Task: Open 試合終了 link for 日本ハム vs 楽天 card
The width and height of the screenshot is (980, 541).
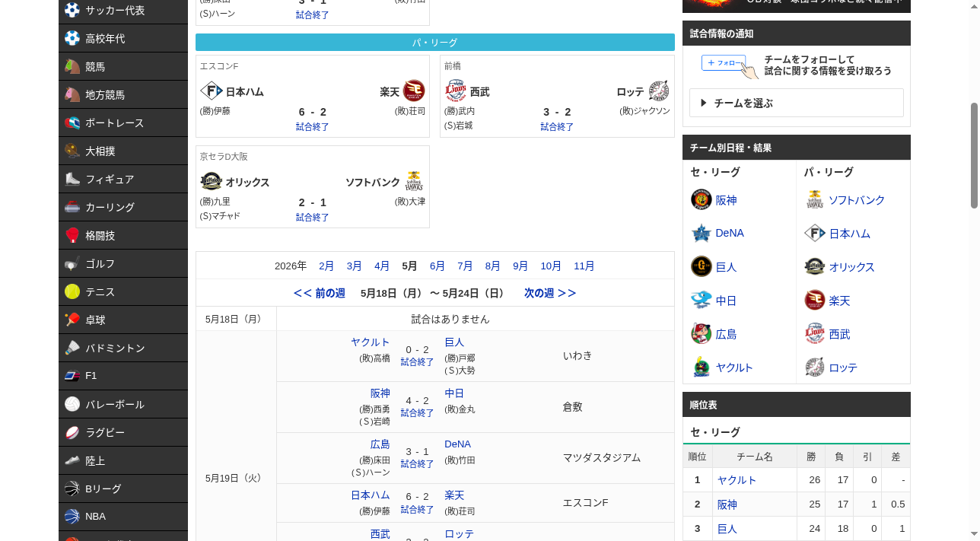Action: click(x=313, y=126)
